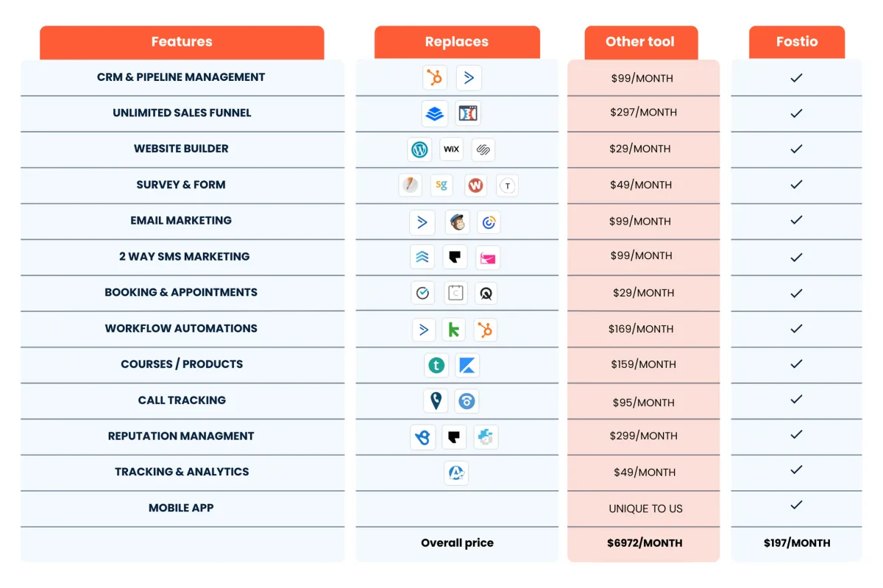
Task: Click the analytics icon in Tracking row
Action: click(x=456, y=472)
